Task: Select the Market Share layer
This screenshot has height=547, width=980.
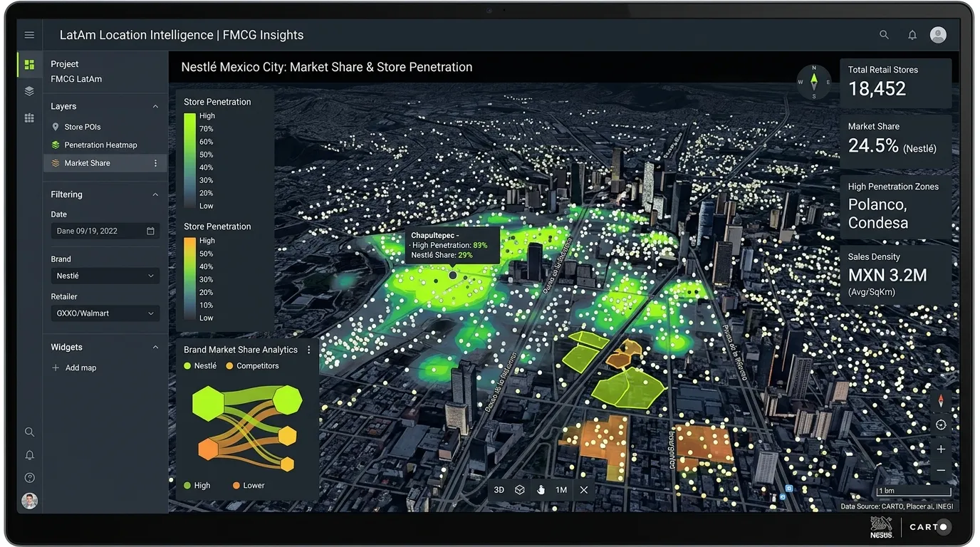Action: [x=105, y=163]
